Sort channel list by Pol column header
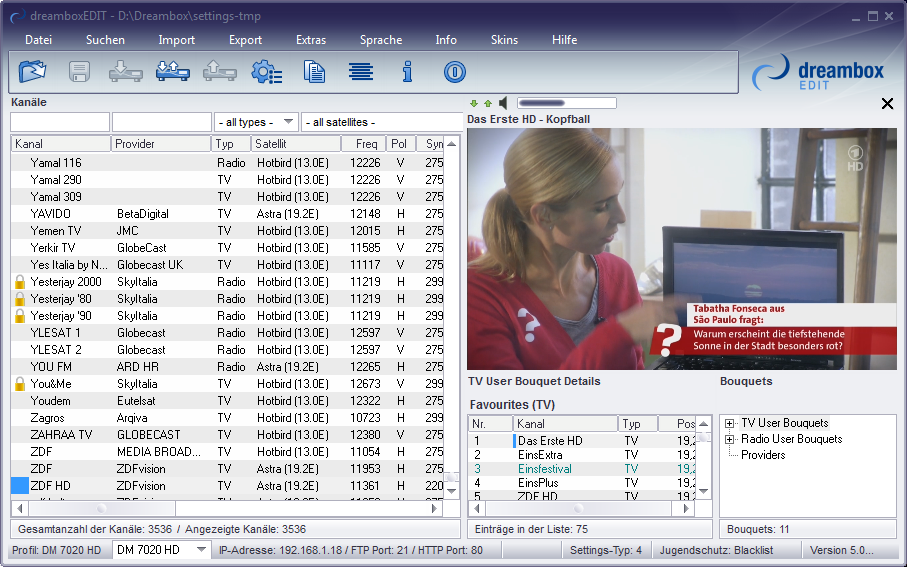 click(400, 143)
